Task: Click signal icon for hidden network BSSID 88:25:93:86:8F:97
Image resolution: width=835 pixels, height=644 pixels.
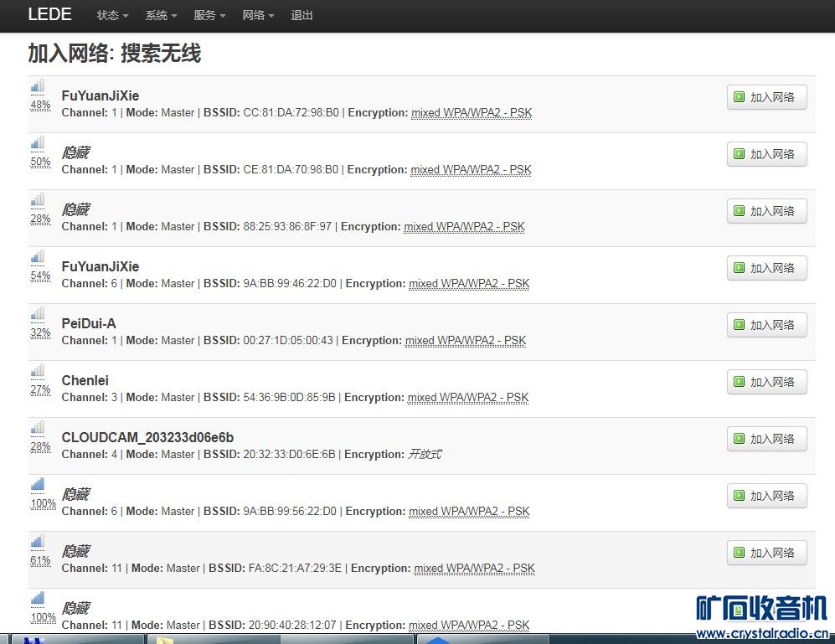Action: tap(38, 200)
